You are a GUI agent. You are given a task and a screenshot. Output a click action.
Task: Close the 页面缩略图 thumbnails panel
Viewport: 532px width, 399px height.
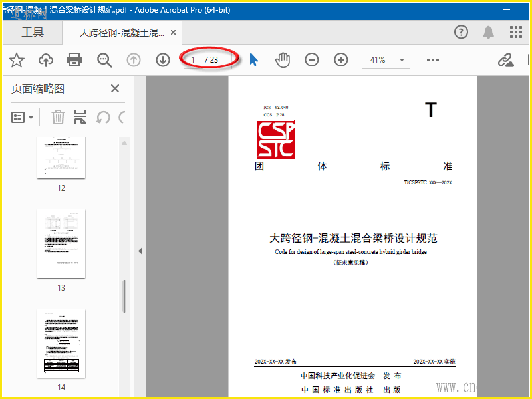(x=115, y=88)
